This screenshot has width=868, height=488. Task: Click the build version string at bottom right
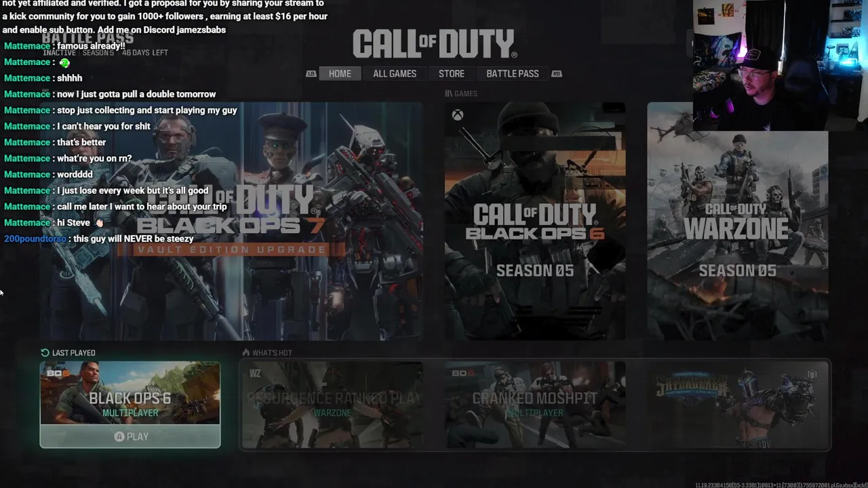781,485
